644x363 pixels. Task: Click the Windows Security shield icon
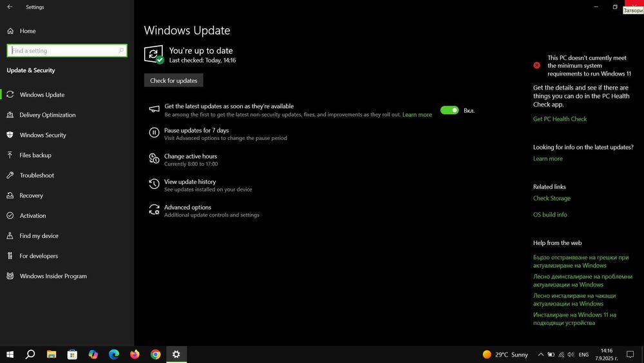[x=10, y=135]
